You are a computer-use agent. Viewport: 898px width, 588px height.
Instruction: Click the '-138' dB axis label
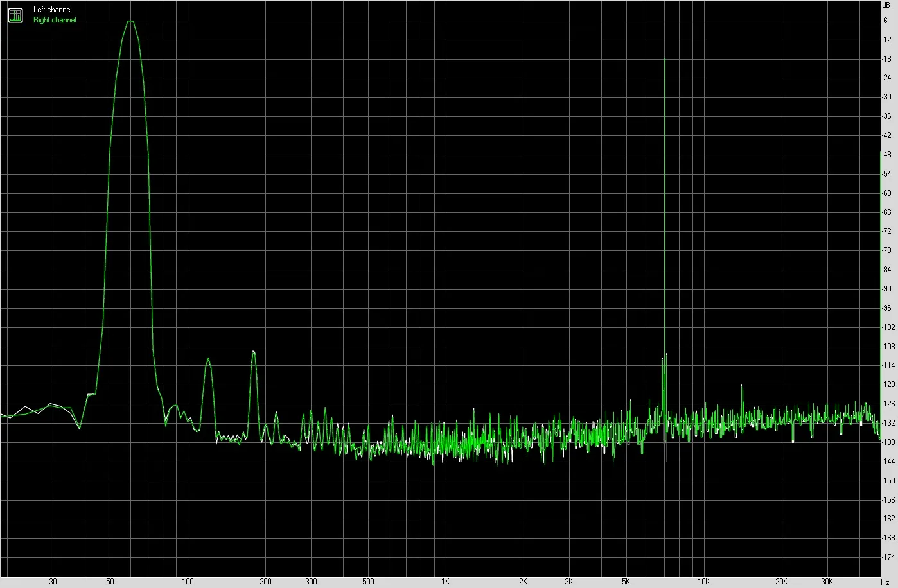[888, 442]
